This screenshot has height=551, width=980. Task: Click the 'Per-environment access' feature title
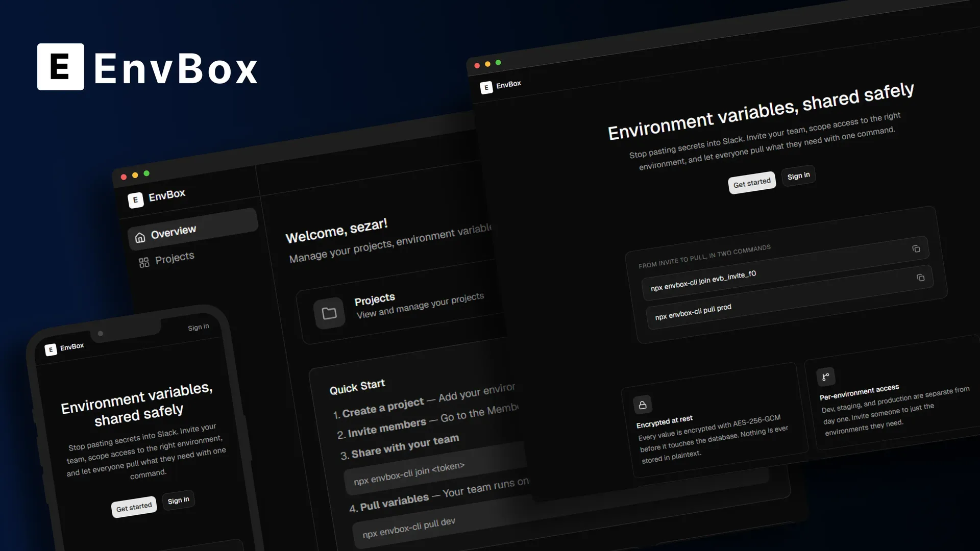coord(859,392)
